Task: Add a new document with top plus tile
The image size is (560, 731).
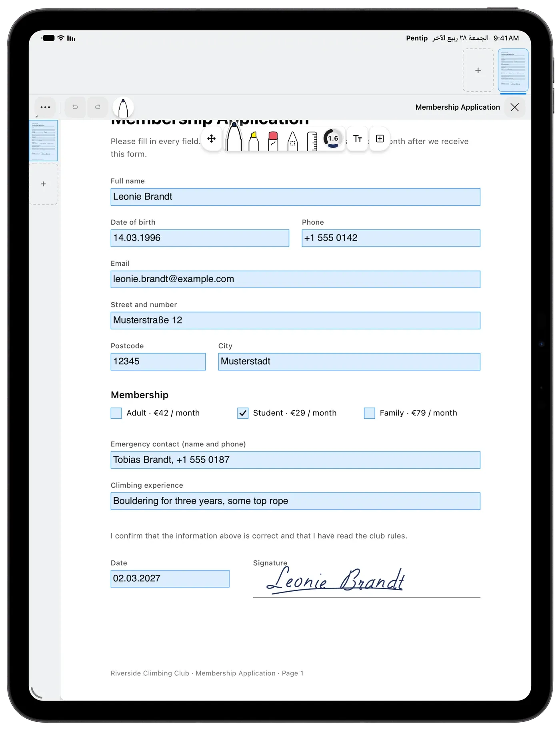Action: point(478,70)
